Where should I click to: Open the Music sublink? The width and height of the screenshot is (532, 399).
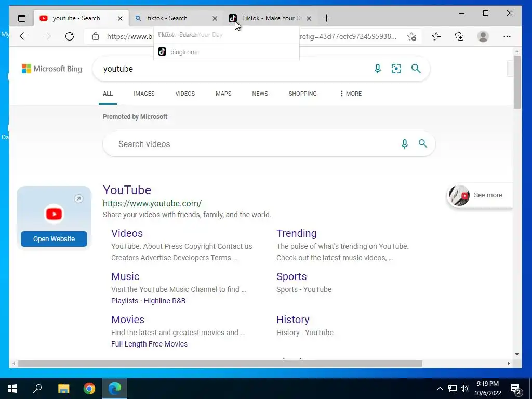point(125,276)
